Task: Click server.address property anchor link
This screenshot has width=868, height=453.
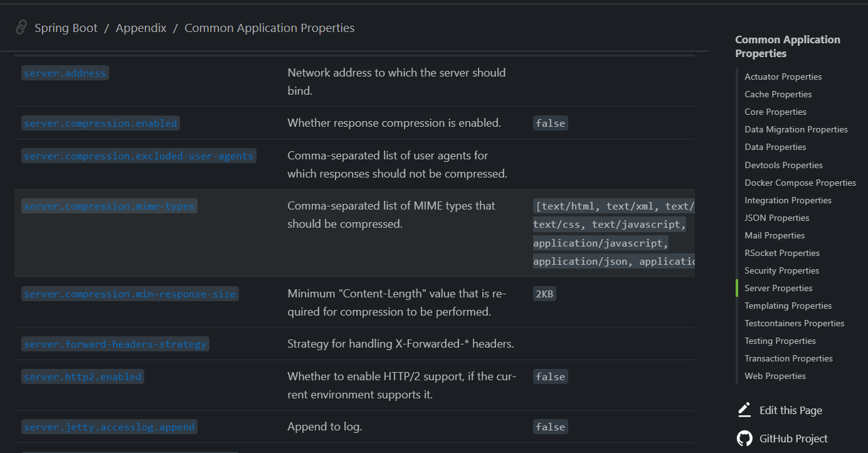Action: (65, 73)
